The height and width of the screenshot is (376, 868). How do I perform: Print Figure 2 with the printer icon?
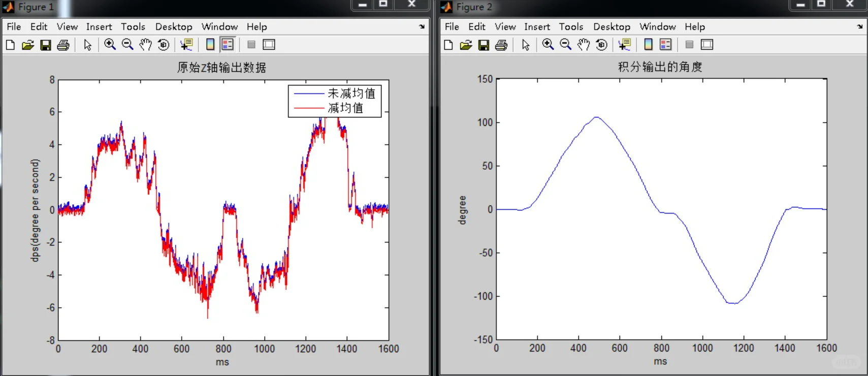(x=501, y=45)
